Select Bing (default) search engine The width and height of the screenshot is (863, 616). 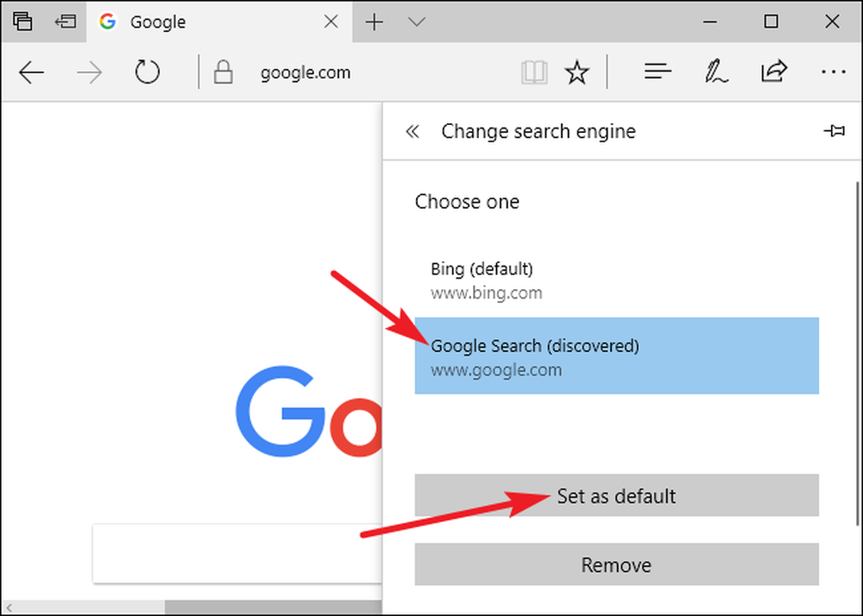[616, 280]
